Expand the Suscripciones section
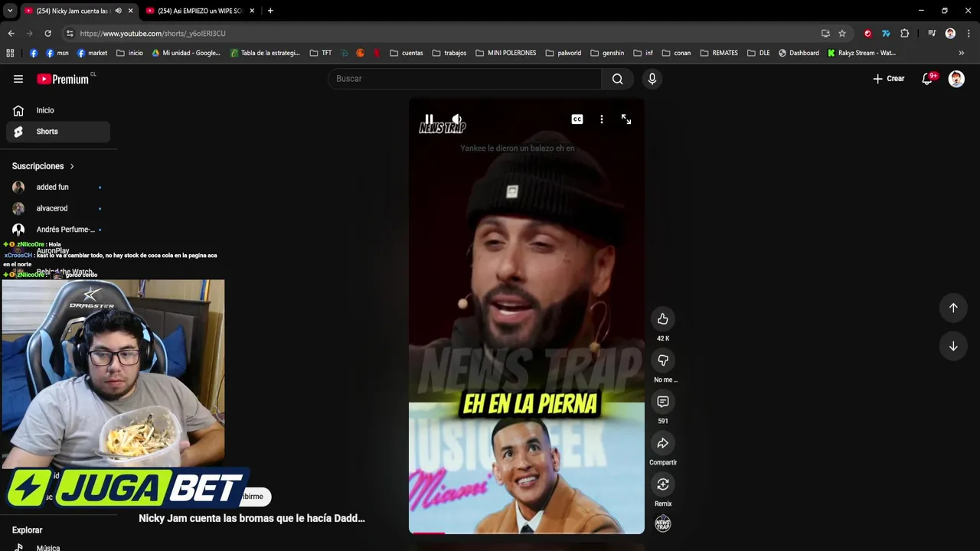 44,166
